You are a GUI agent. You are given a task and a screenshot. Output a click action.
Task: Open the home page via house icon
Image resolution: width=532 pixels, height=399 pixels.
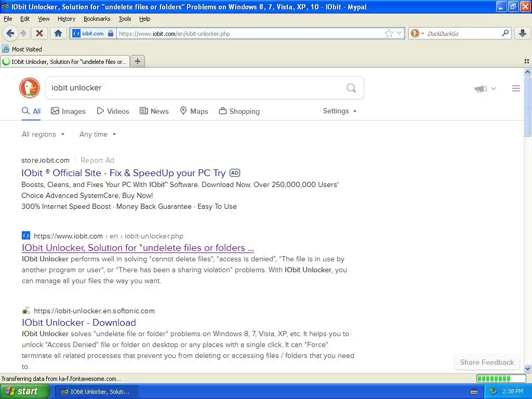(58, 33)
